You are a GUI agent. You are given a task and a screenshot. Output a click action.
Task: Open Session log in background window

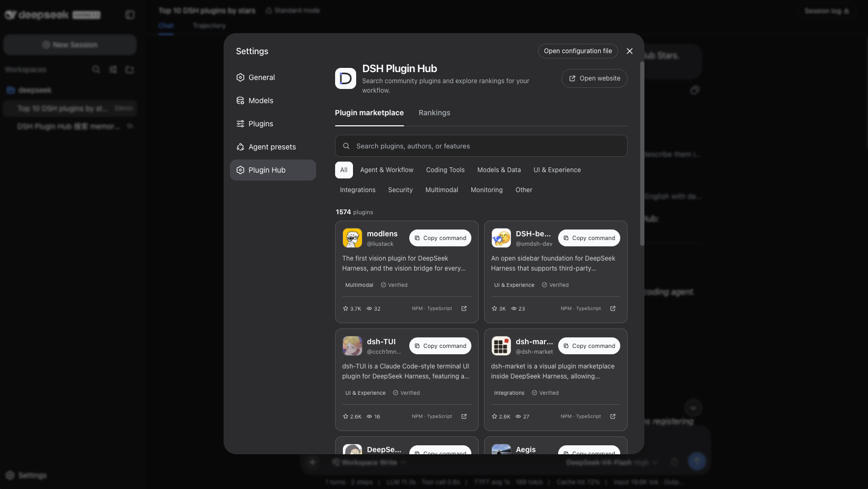pos(826,11)
